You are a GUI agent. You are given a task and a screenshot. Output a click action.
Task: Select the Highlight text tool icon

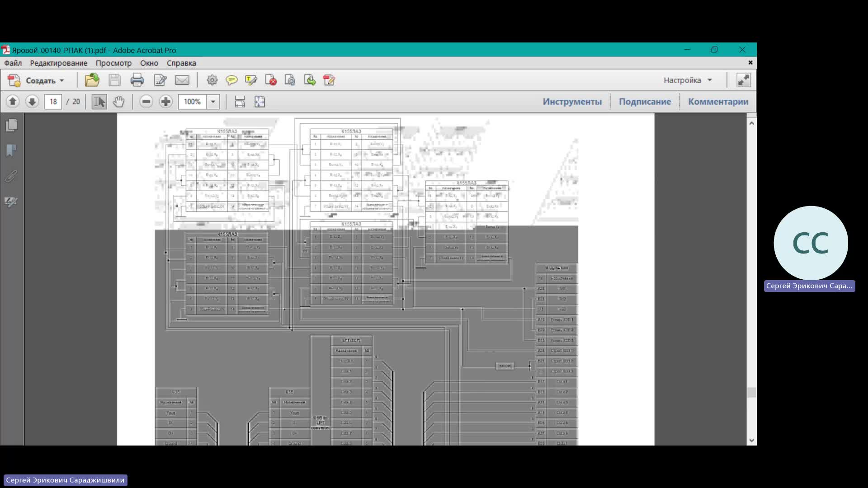(x=251, y=80)
